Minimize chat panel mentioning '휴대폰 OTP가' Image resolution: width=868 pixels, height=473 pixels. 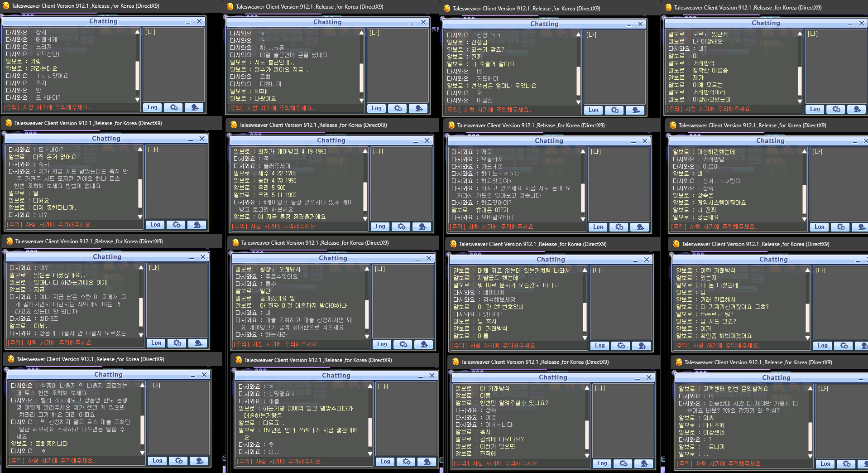[633, 142]
